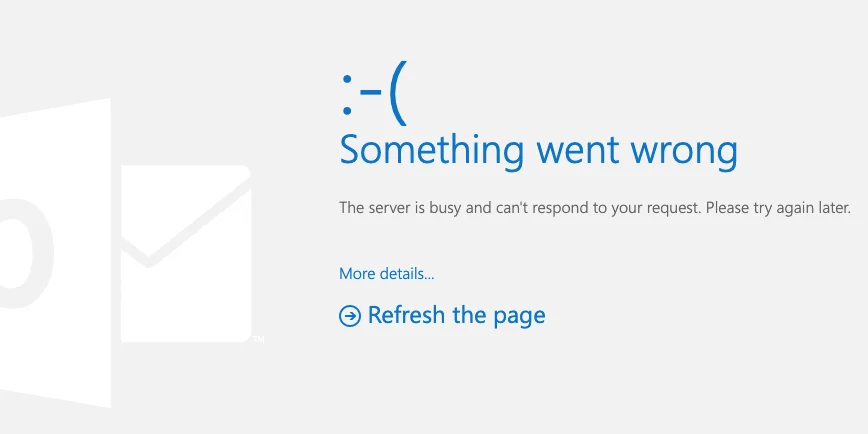Image resolution: width=868 pixels, height=434 pixels.
Task: Click the circled arrow icon beside Refresh
Action: 350,316
